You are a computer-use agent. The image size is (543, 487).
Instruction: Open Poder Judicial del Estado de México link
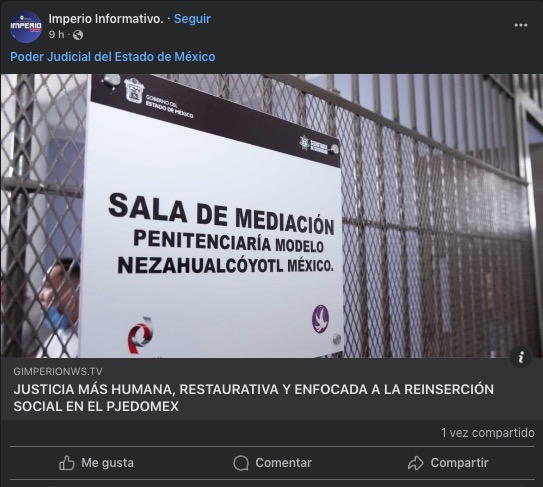pos(113,56)
